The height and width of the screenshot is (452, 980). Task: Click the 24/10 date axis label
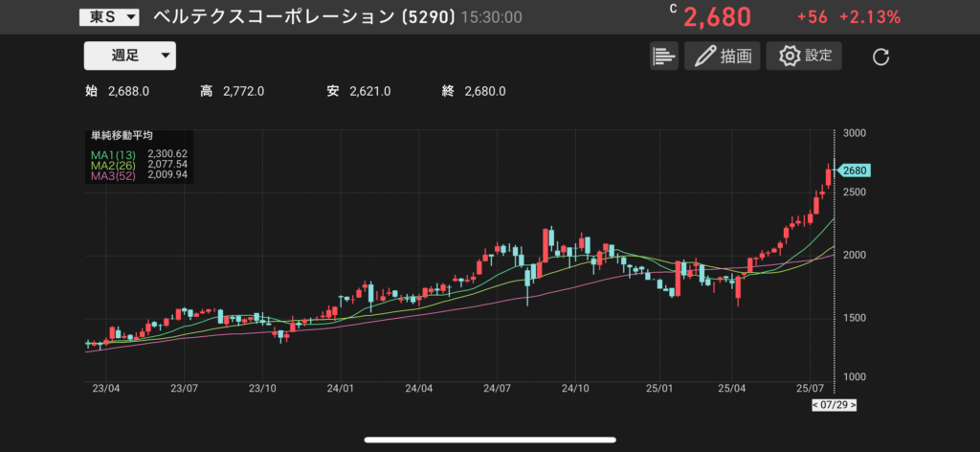575,388
